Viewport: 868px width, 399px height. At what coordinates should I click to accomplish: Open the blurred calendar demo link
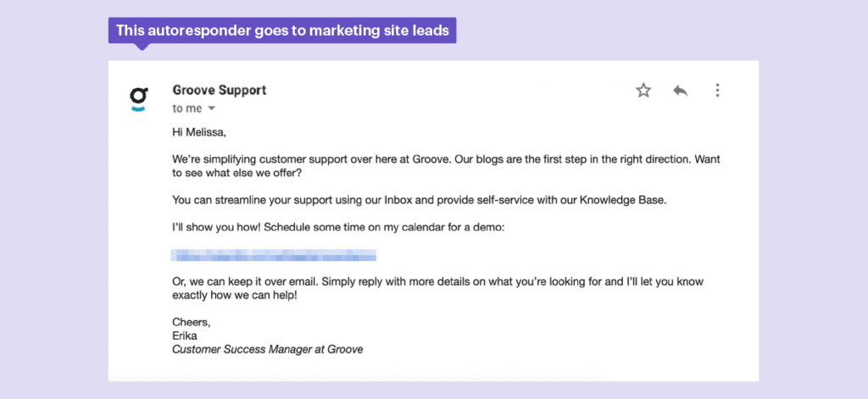273,254
